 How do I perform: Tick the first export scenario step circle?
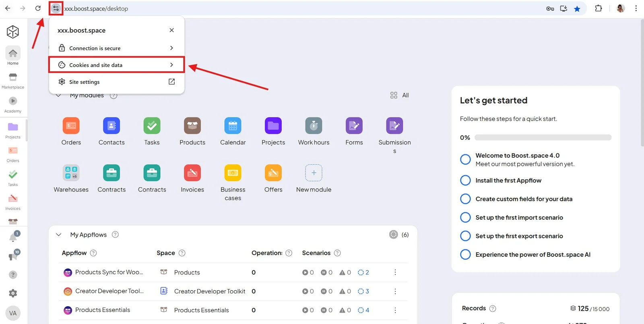click(465, 236)
